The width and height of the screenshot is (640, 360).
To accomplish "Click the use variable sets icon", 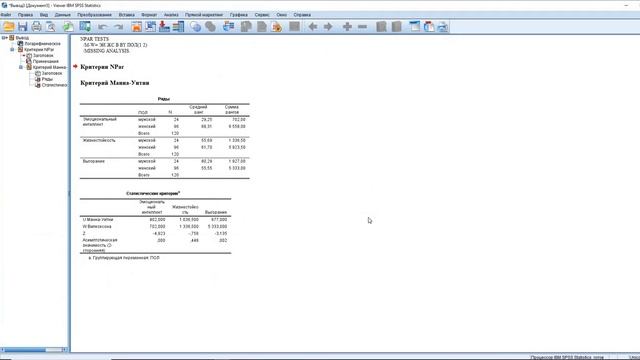I will coord(196,27).
